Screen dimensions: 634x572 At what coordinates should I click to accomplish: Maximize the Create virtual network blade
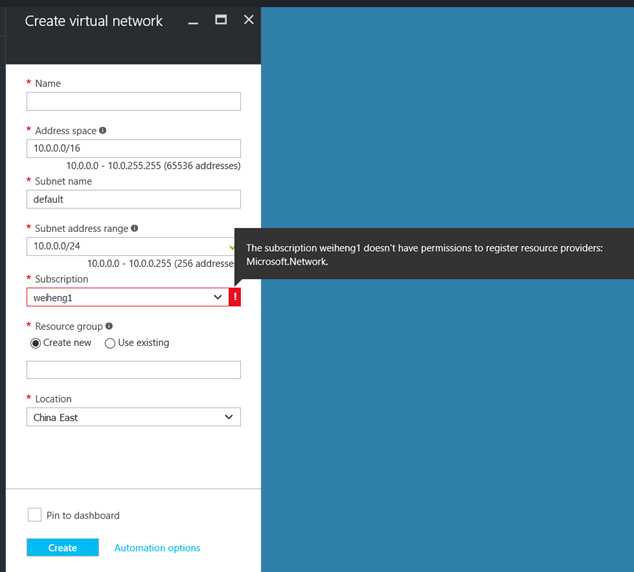tap(221, 19)
